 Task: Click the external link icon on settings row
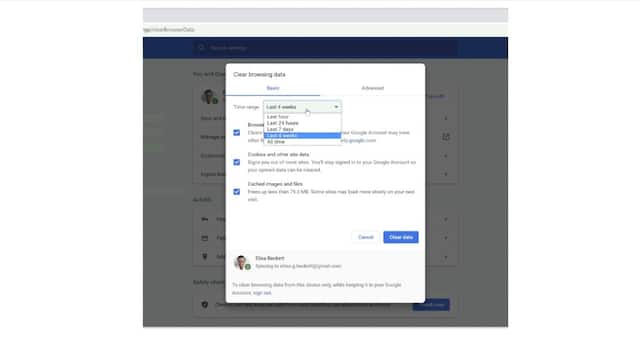point(446,137)
